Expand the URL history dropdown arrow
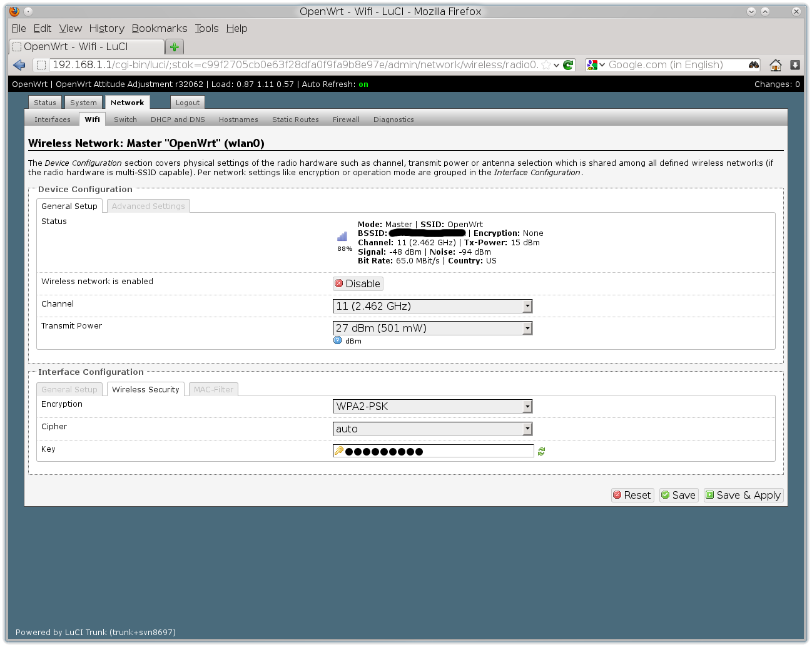 coord(556,65)
